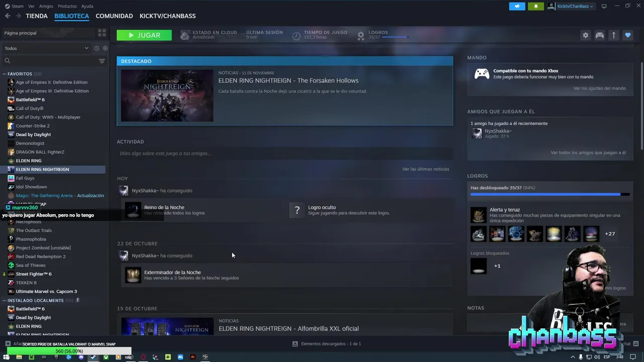Image resolution: width=644 pixels, height=362 pixels.
Task: Show the +27 more unlocked achievements
Action: pos(610,234)
